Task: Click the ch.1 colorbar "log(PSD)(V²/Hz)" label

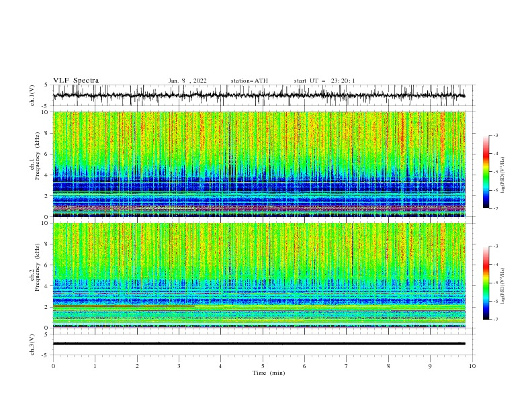Action: click(503, 175)
